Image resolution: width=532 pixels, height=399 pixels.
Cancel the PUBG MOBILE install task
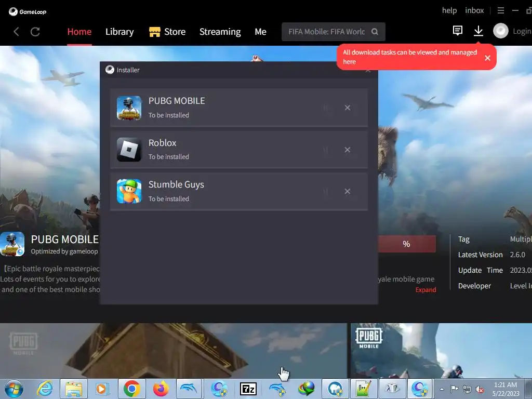click(348, 108)
